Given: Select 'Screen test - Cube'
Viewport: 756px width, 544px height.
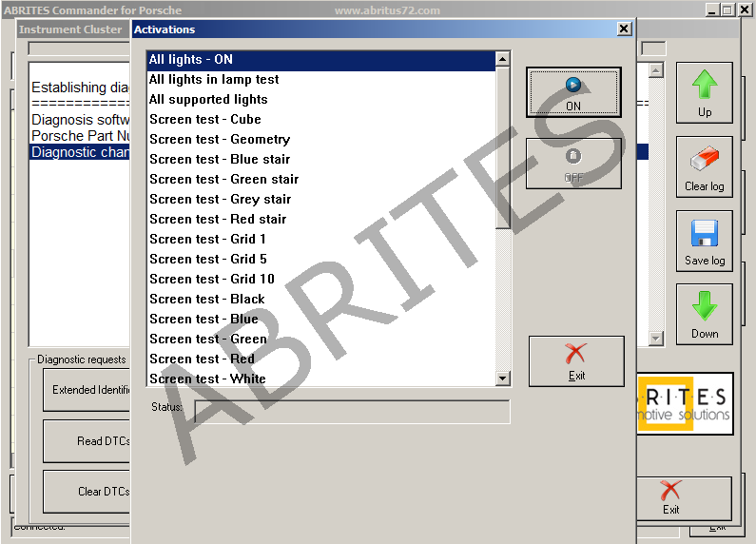Looking at the screenshot, I should click(321, 119).
